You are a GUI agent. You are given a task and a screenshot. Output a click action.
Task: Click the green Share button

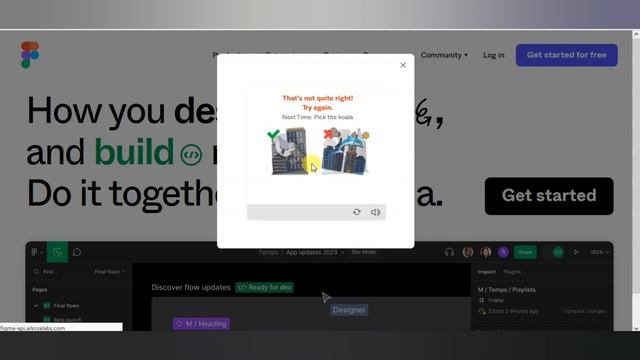pyautogui.click(x=525, y=252)
